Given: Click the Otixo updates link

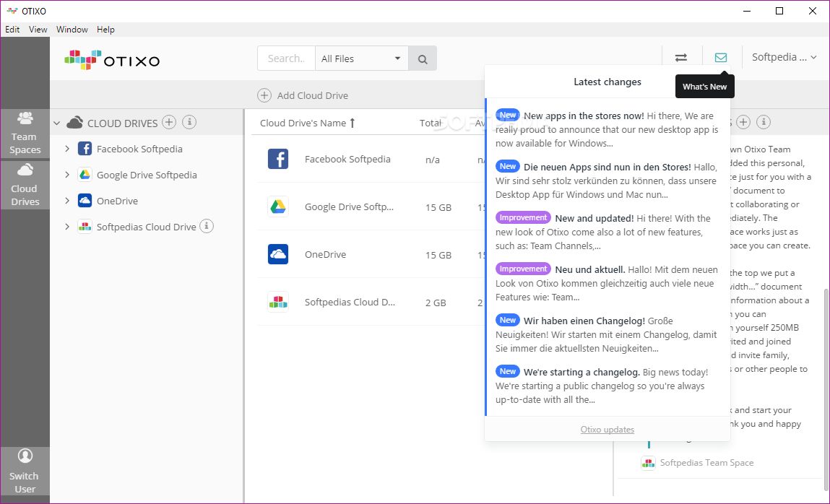Looking at the screenshot, I should (607, 430).
